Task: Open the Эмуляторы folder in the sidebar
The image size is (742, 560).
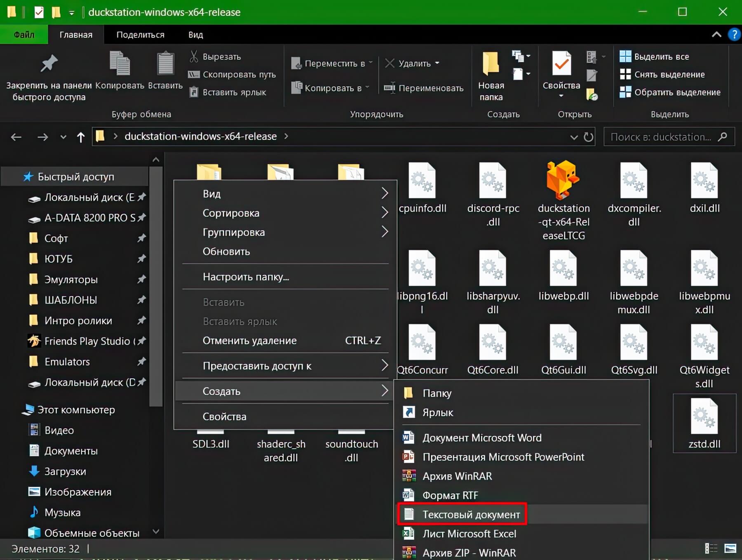Action: [x=71, y=280]
